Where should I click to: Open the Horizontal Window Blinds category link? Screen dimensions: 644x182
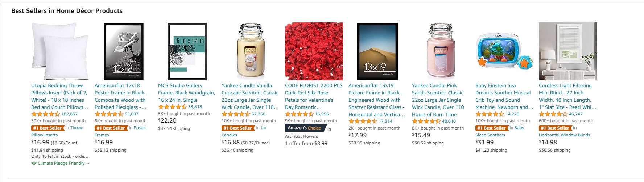[564, 135]
